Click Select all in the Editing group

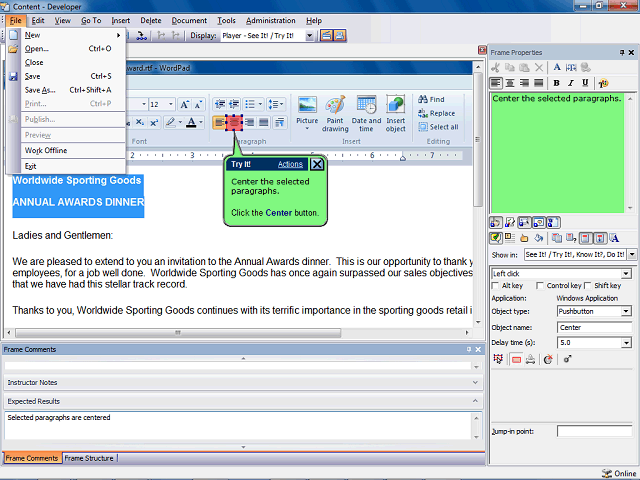[x=438, y=127]
